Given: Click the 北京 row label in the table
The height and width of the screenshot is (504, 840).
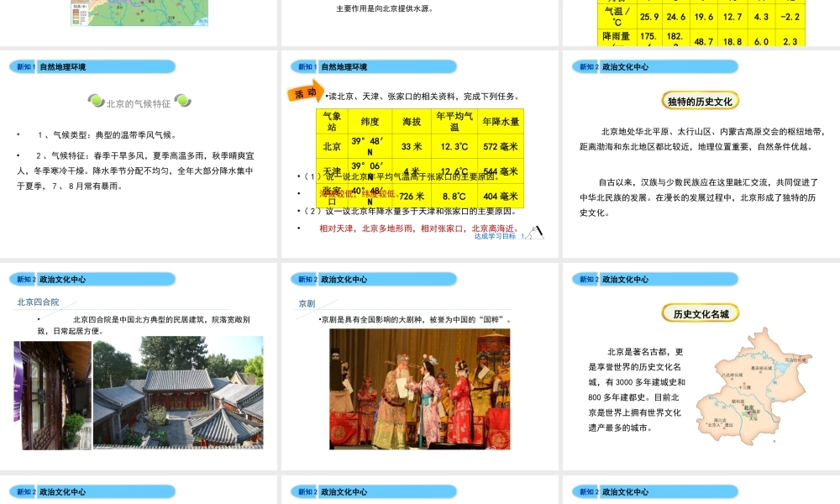Looking at the screenshot, I should pyautogui.click(x=332, y=146).
